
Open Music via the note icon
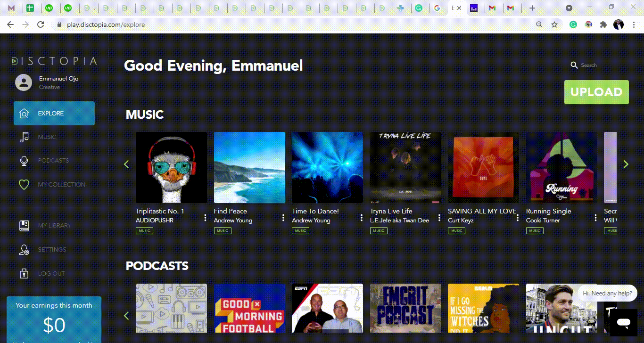pos(24,137)
